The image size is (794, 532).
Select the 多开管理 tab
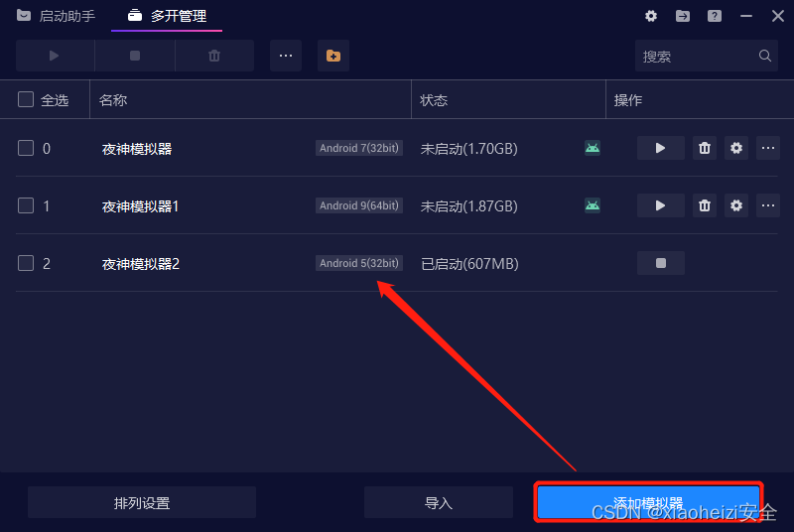coord(167,16)
